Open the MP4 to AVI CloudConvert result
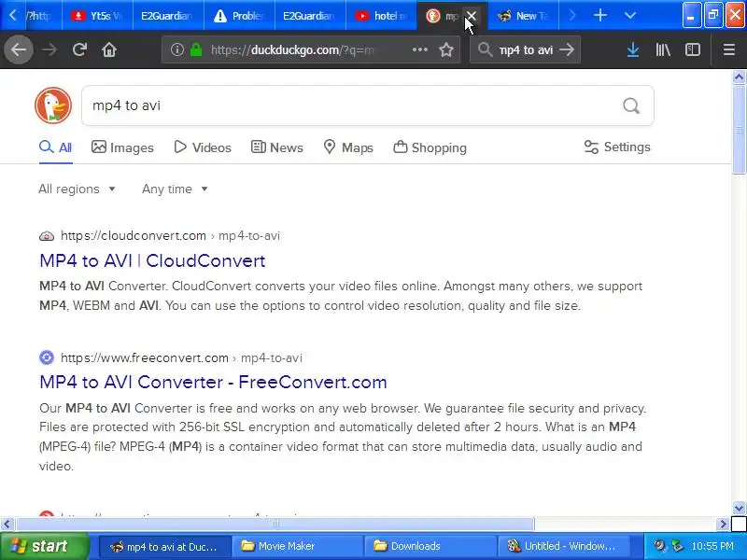 152,260
